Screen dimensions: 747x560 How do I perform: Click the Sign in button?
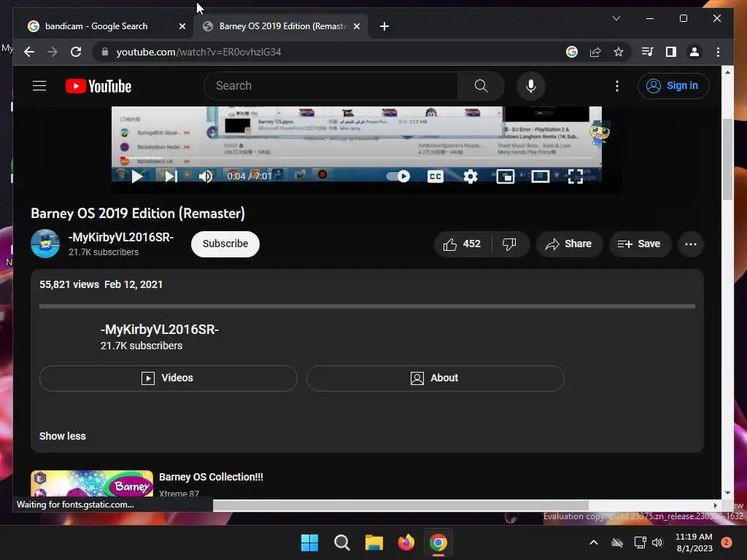(673, 86)
